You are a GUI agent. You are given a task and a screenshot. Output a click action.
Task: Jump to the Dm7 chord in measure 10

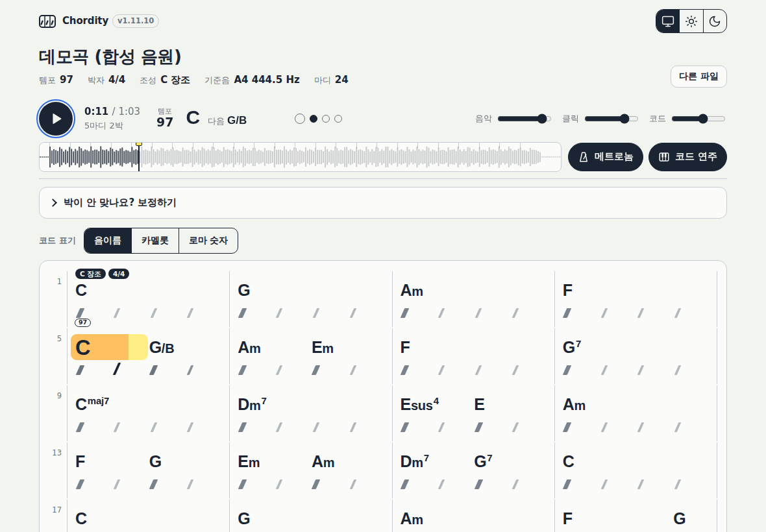[x=252, y=404]
